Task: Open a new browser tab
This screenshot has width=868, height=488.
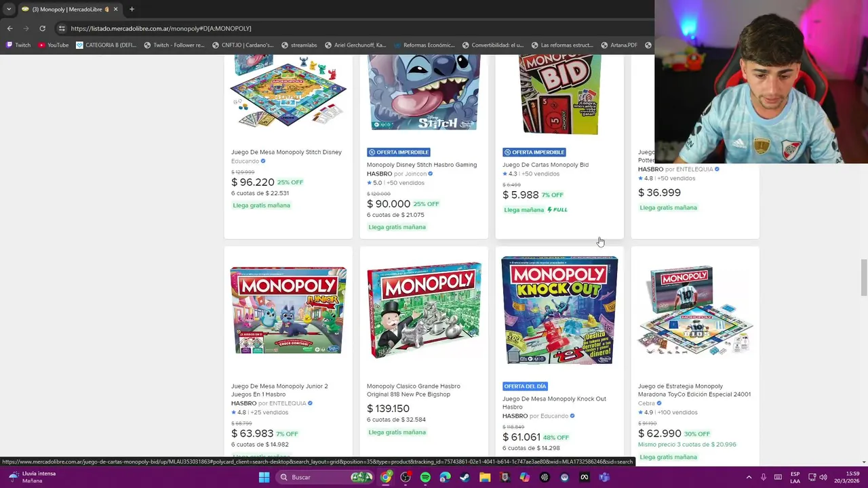Action: (132, 9)
